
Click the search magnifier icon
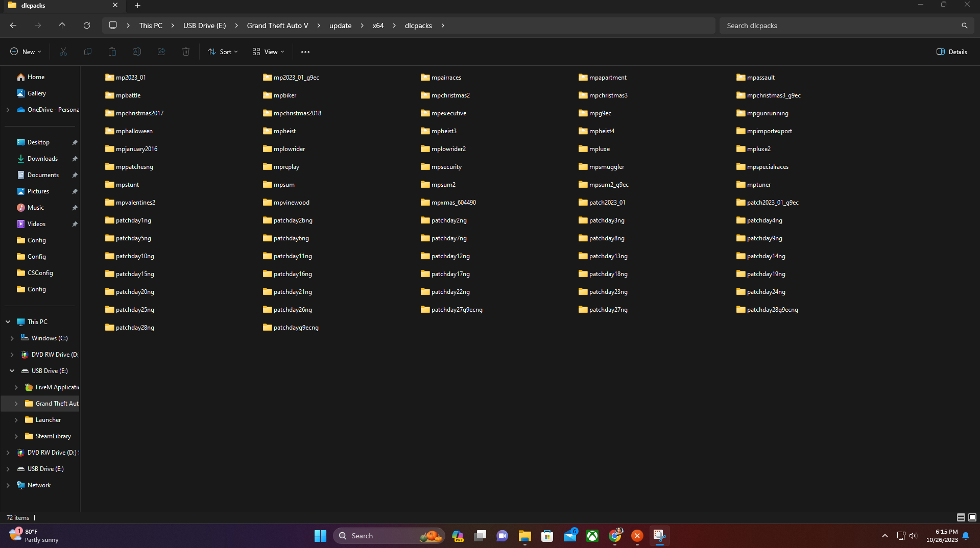(964, 26)
